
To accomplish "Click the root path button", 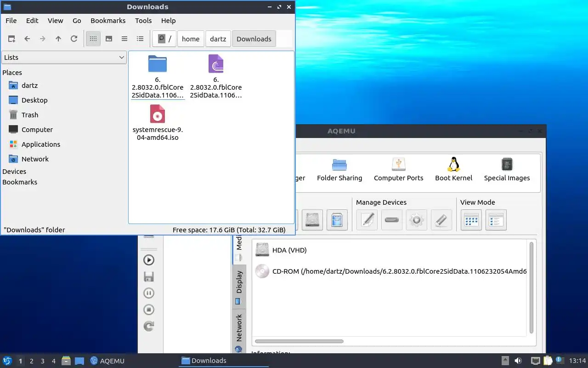I will click(x=164, y=39).
